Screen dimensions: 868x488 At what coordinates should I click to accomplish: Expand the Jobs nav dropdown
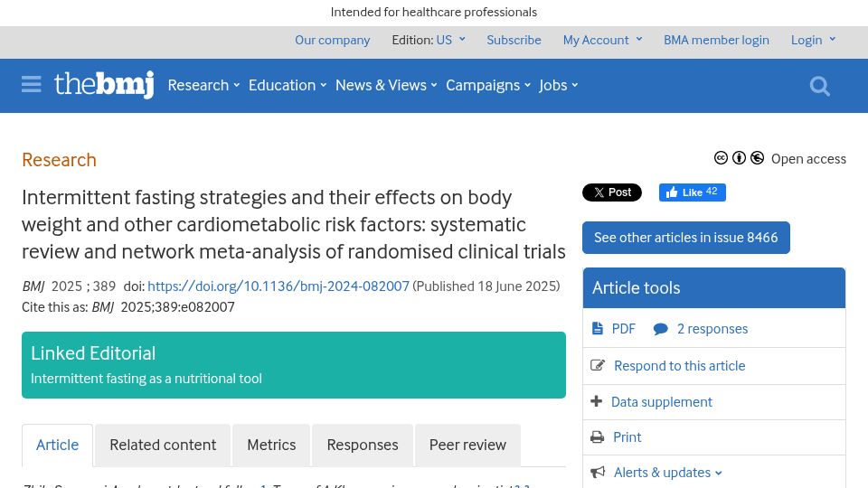559,85
